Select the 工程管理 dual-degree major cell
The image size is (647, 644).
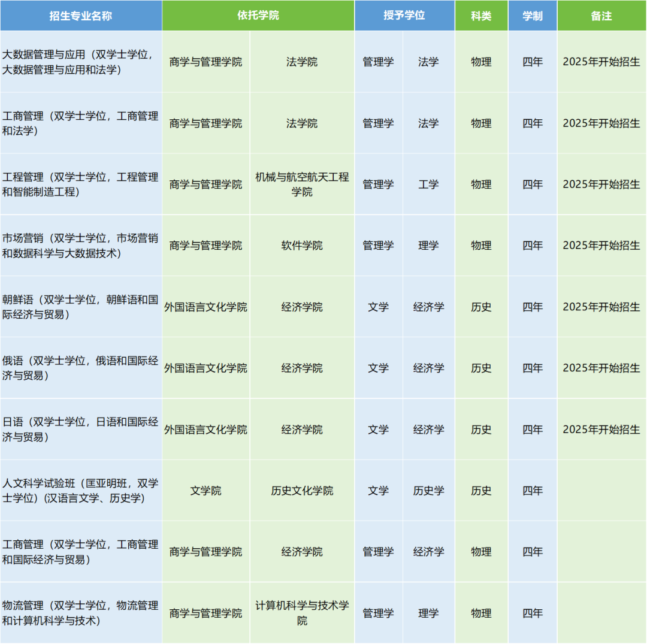pos(81,185)
